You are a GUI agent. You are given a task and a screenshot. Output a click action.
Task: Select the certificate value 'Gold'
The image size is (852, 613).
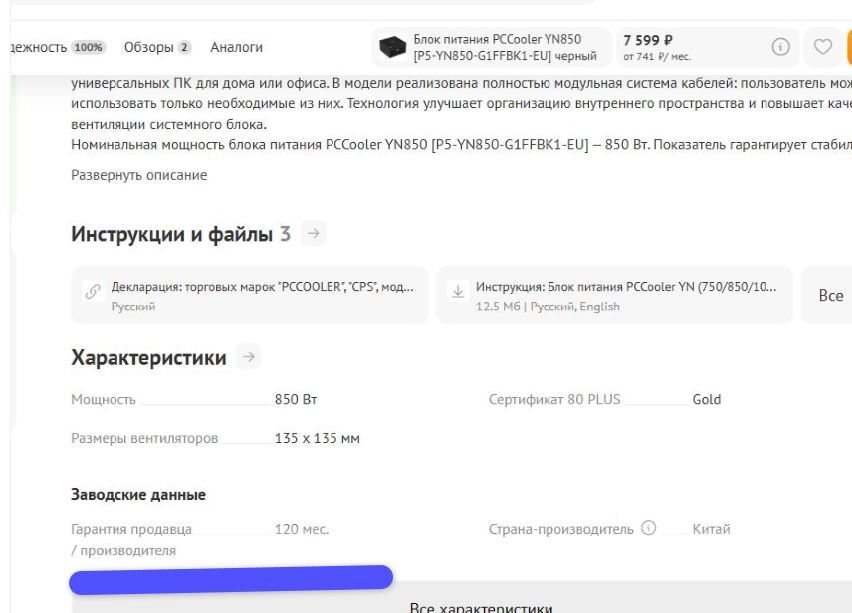(707, 399)
